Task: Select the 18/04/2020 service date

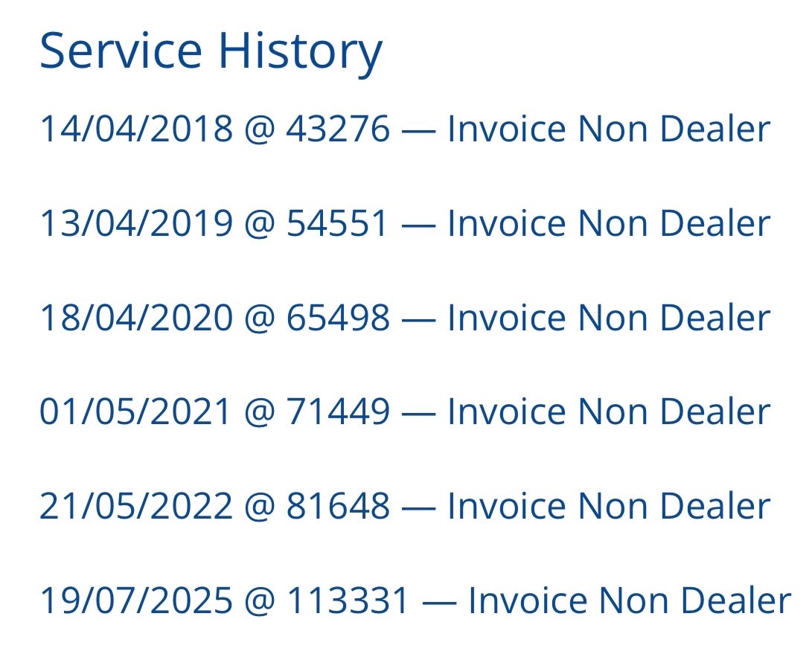Action: (136, 318)
